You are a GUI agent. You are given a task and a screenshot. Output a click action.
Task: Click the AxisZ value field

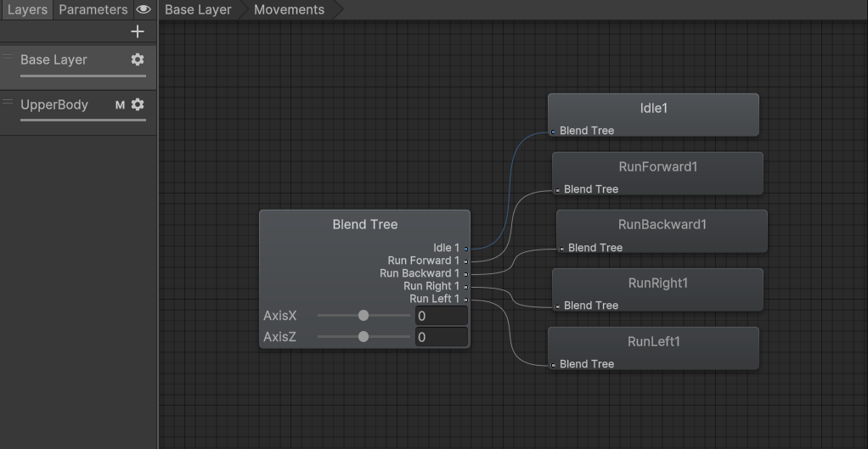click(442, 337)
